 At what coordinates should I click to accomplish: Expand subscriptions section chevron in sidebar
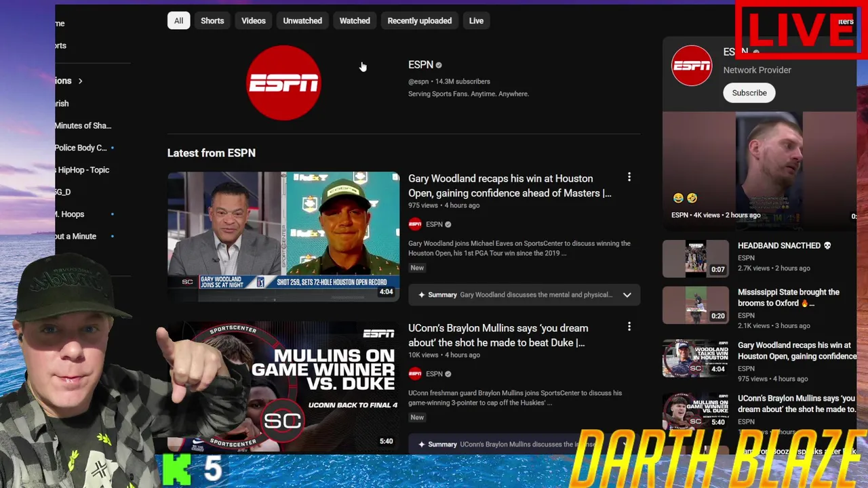(x=80, y=81)
